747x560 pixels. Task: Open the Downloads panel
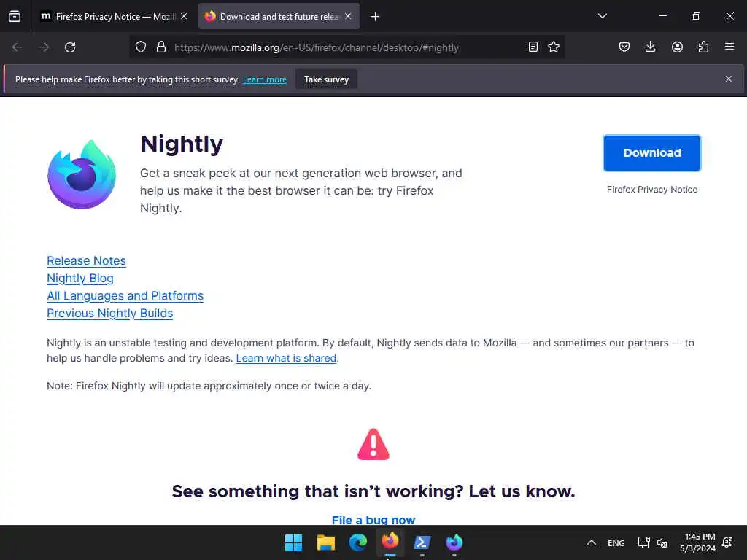[x=650, y=47]
